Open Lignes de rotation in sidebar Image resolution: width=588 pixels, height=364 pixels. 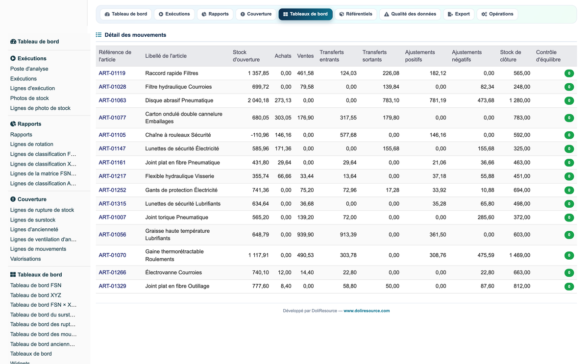coord(32,145)
